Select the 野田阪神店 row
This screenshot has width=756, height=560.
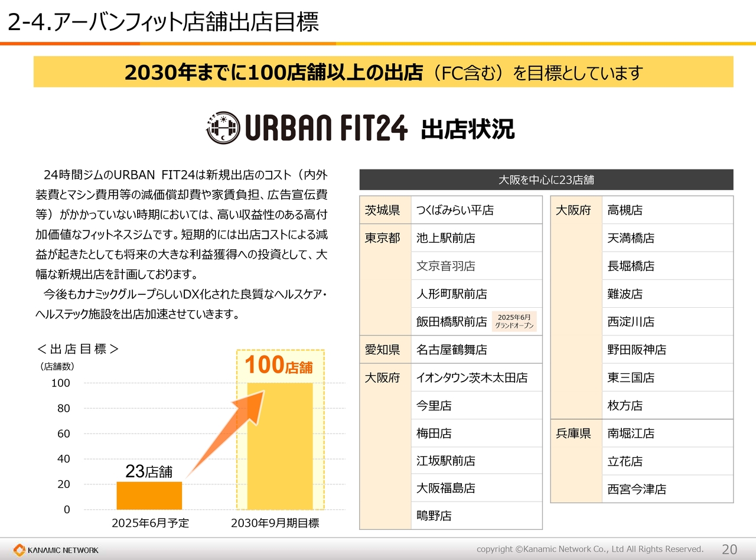tap(668, 350)
